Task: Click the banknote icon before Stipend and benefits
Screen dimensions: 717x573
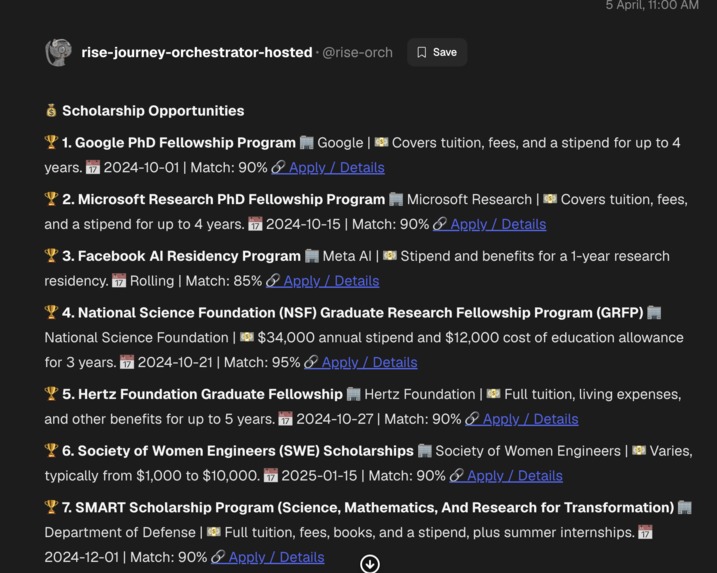Action: tap(390, 256)
